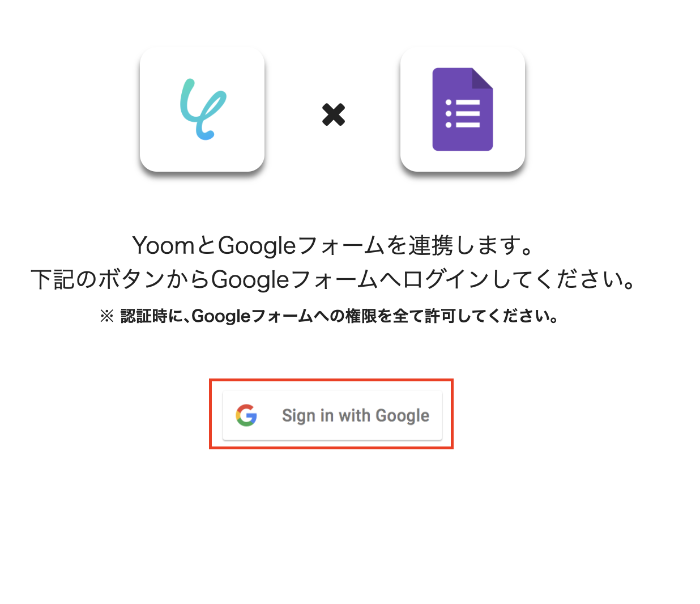Click the ※ symbol before the note
This screenshot has width=700, height=604.
pos(107,316)
